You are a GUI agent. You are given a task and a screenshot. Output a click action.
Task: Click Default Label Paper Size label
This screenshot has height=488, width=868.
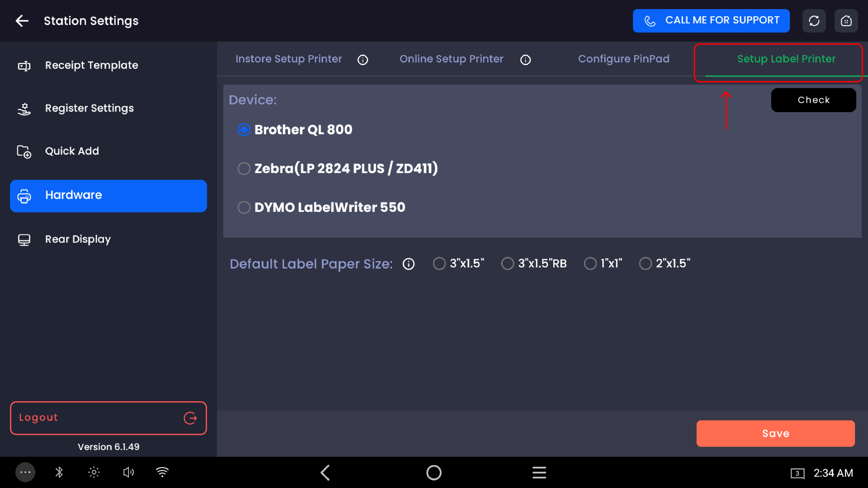[311, 264]
